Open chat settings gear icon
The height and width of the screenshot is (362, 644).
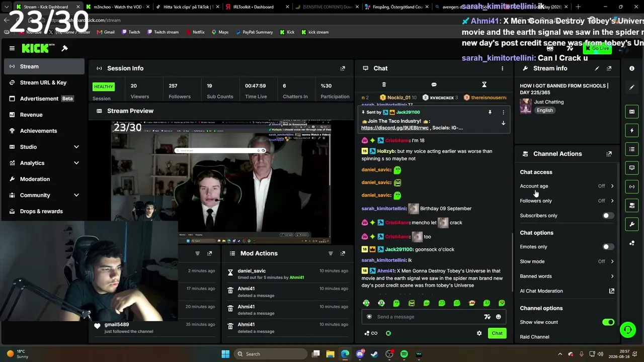[x=479, y=333]
